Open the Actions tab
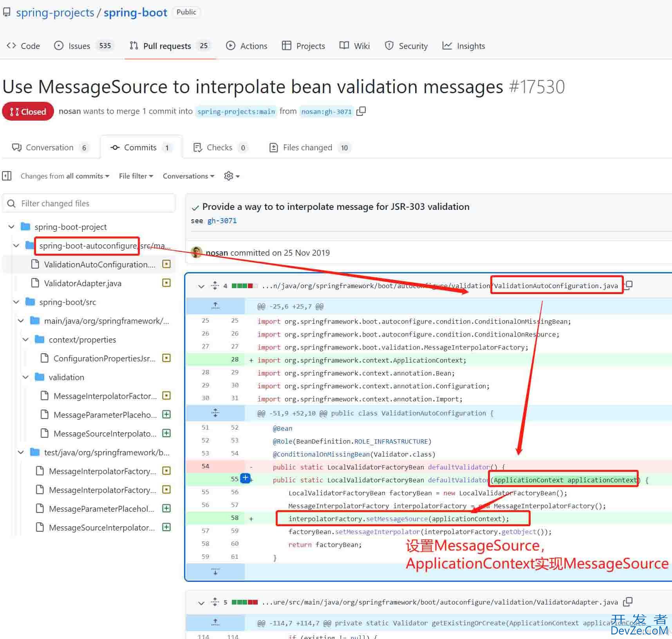The image size is (672, 639). pos(247,46)
